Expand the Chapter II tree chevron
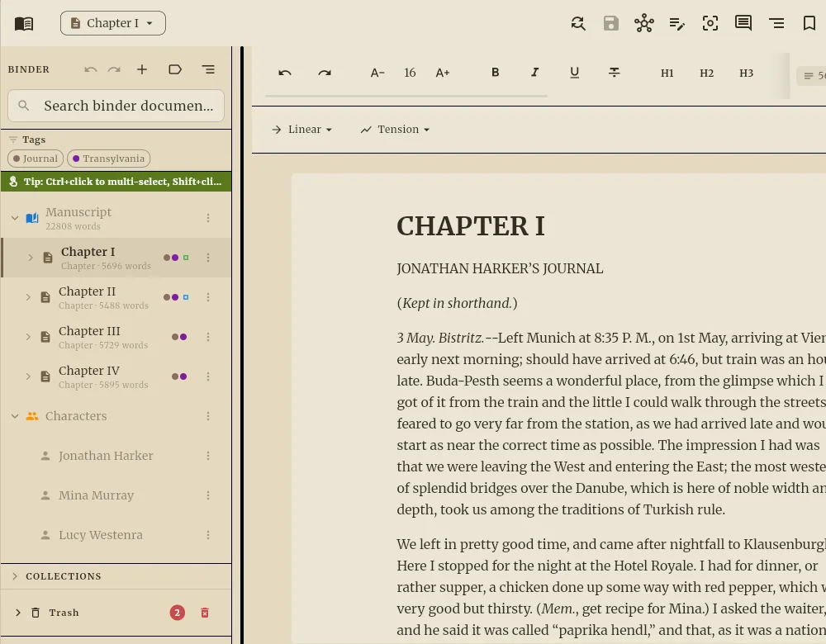This screenshot has width=826, height=644. (x=28, y=297)
